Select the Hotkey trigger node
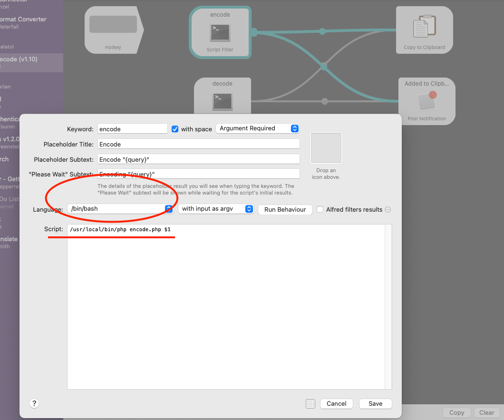Screen dimensions: 504x420 tap(114, 30)
